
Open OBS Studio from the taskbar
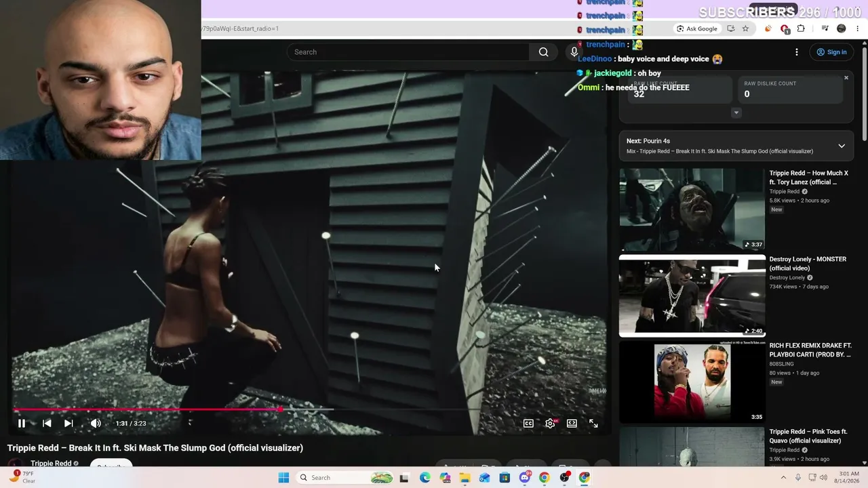tap(564, 478)
